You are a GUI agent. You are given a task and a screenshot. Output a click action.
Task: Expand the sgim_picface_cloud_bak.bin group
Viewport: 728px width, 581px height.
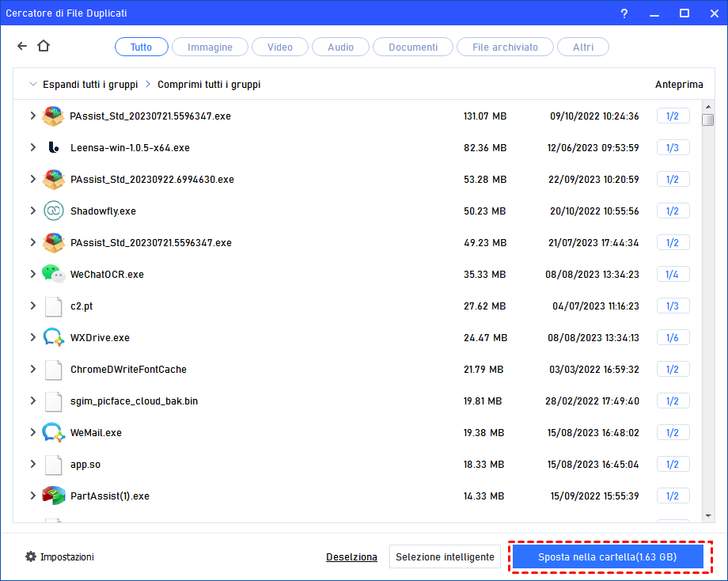tap(32, 401)
